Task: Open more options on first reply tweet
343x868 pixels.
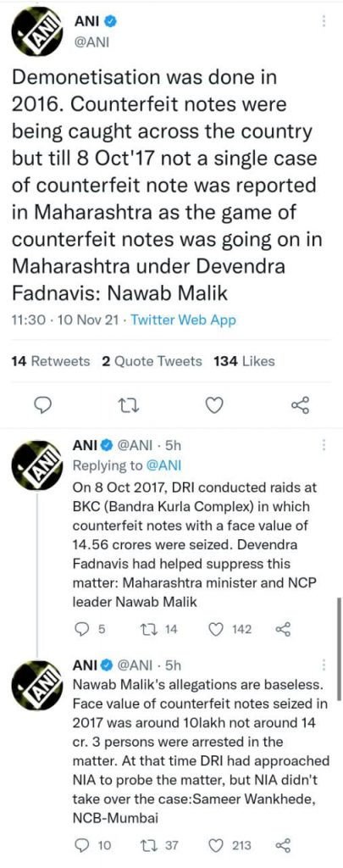Action: click(323, 444)
